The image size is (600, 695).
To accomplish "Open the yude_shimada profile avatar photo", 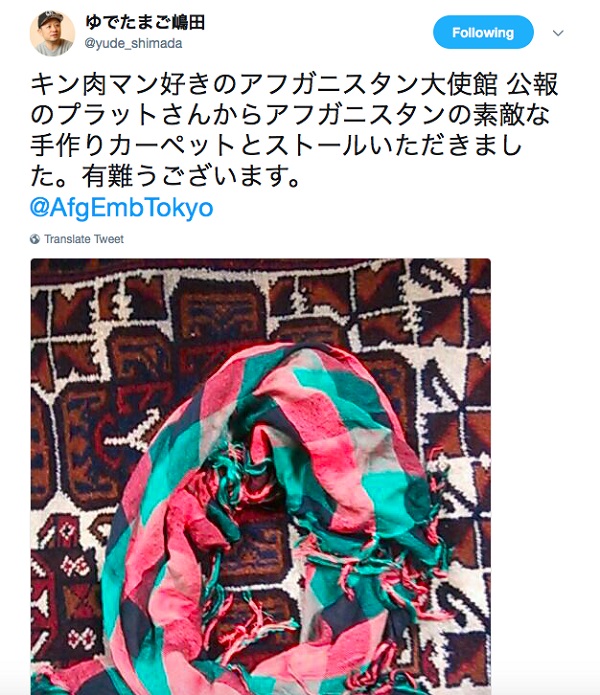I will (52, 33).
